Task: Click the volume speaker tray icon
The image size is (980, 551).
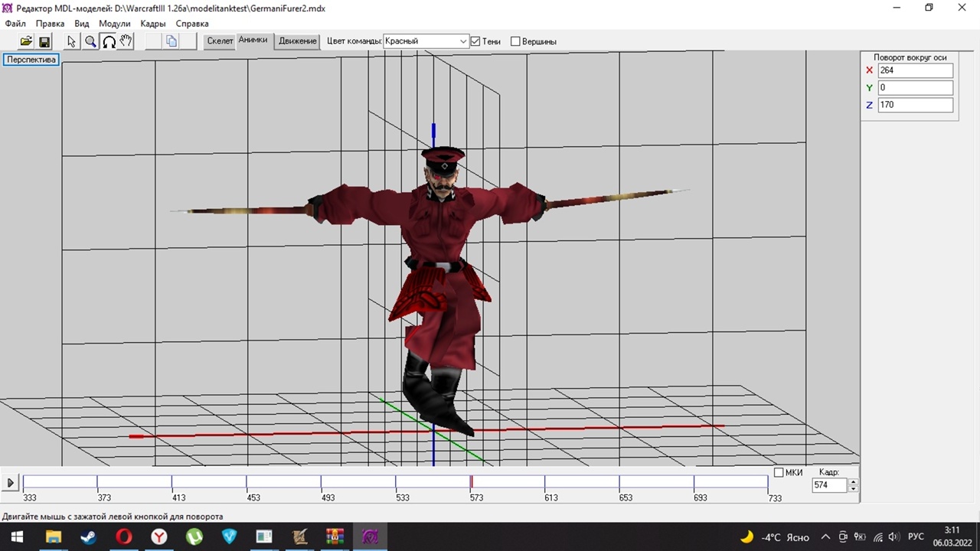Action: (x=893, y=537)
